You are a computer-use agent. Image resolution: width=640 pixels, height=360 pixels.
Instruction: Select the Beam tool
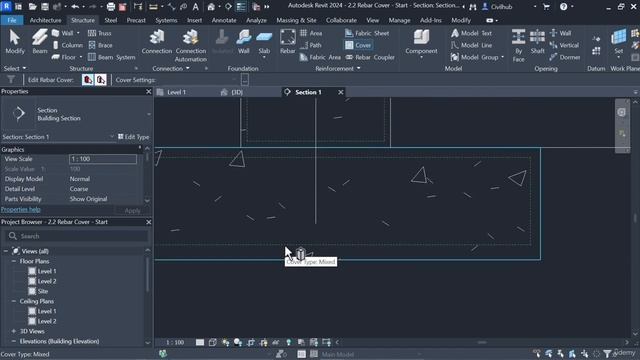pyautogui.click(x=40, y=42)
